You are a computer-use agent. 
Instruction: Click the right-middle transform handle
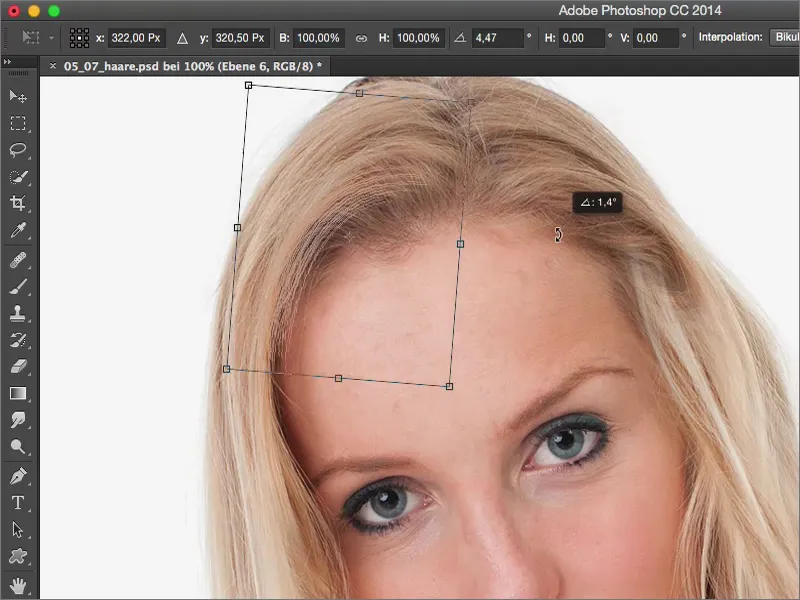(460, 244)
